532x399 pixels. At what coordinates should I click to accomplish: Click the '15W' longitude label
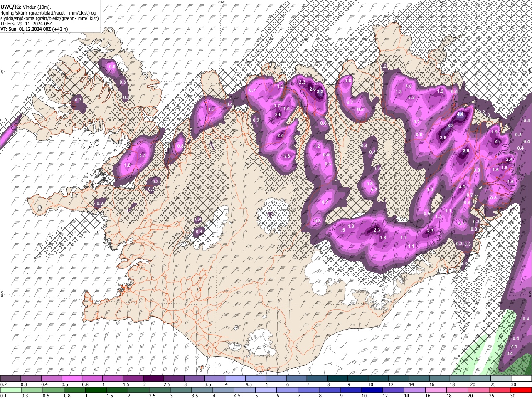pos(441,2)
